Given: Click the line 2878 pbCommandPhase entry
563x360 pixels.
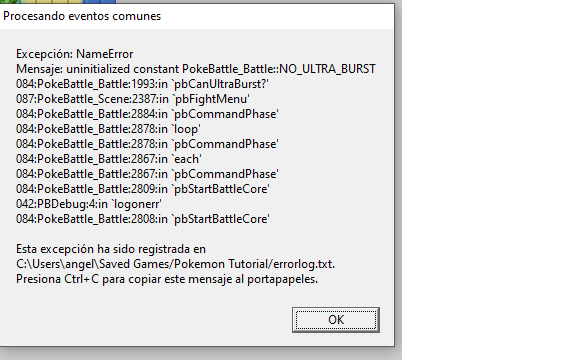Looking at the screenshot, I should tap(147, 144).
